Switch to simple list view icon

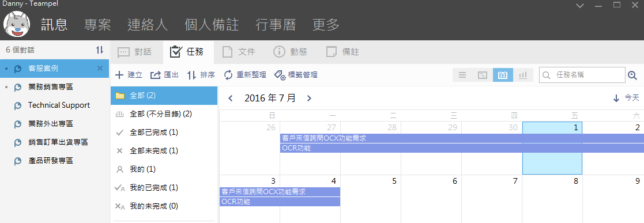click(x=462, y=75)
